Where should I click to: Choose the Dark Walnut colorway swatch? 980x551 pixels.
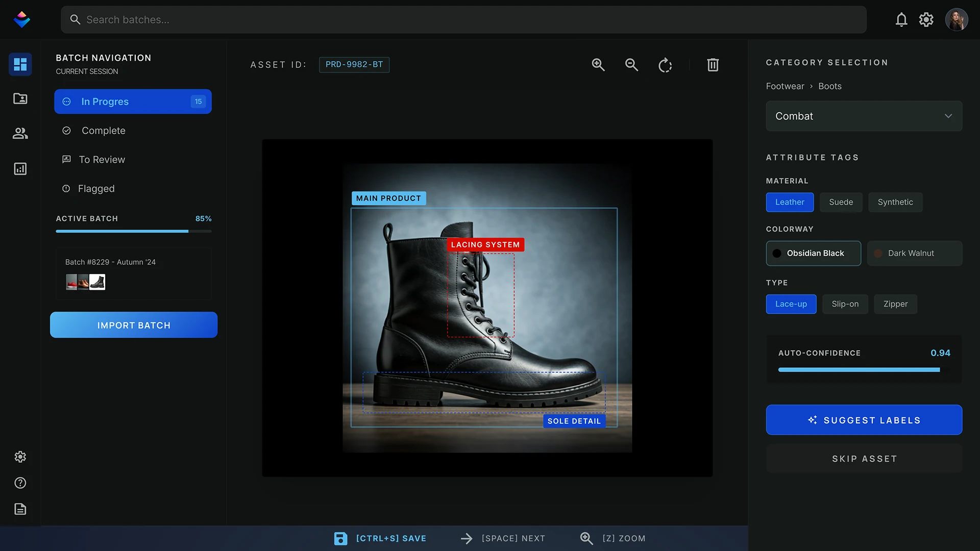coord(914,253)
